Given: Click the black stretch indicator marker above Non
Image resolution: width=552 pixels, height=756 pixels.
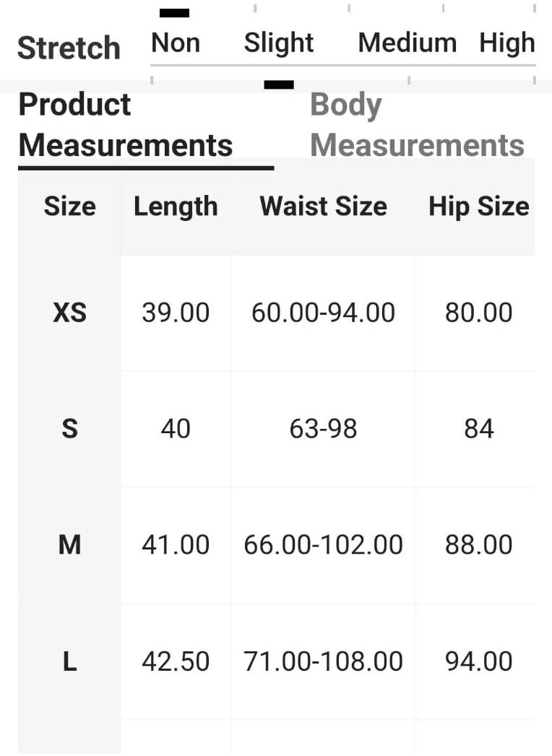Looking at the screenshot, I should pos(174,13).
